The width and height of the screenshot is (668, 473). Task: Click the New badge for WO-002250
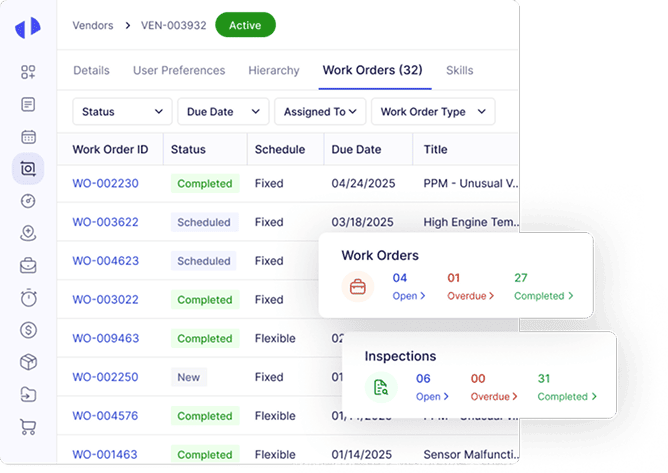(x=189, y=377)
